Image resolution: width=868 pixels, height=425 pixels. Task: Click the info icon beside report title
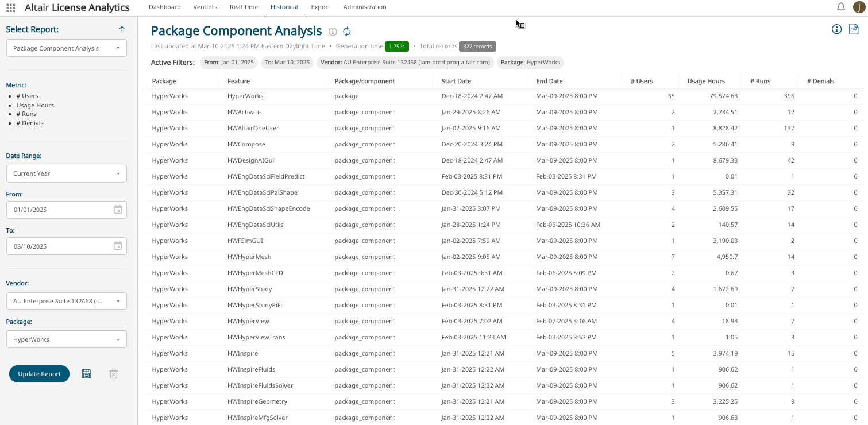click(333, 32)
